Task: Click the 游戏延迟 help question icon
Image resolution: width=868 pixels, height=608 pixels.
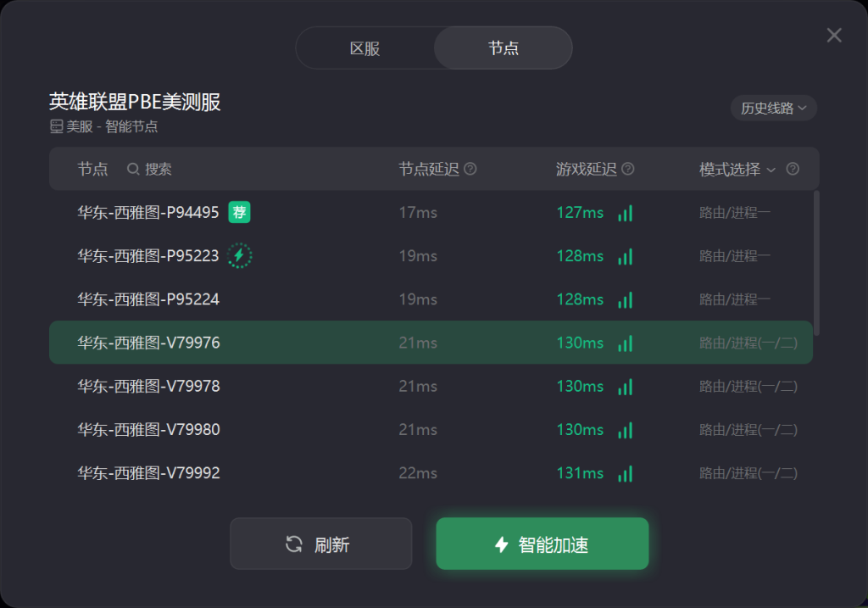Action: [628, 169]
